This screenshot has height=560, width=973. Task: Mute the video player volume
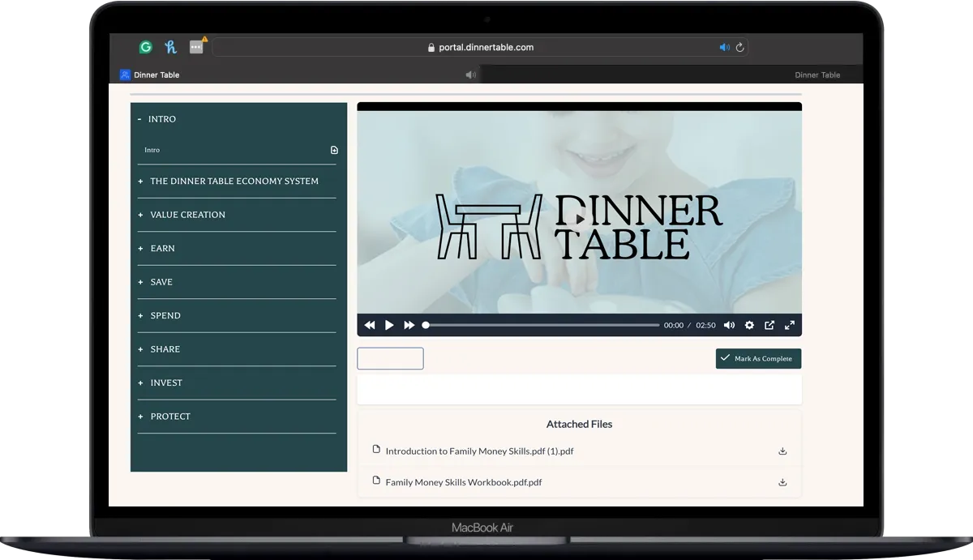pyautogui.click(x=729, y=325)
